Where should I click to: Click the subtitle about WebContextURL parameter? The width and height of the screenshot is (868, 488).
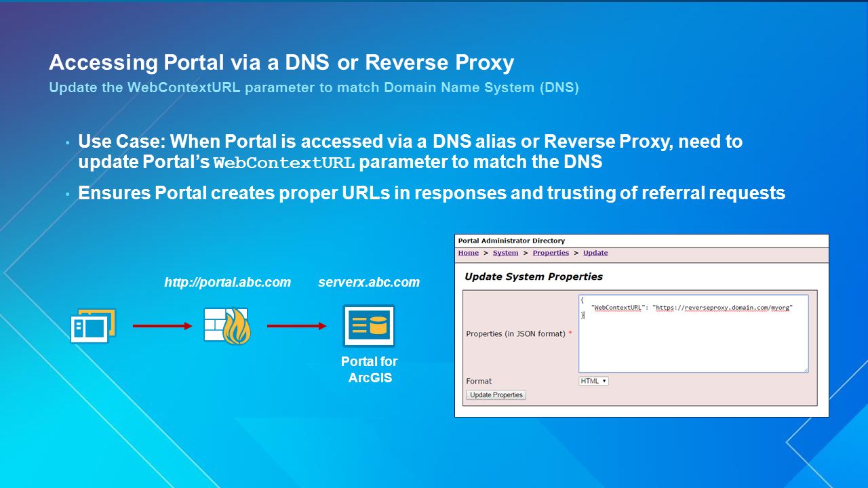point(314,88)
